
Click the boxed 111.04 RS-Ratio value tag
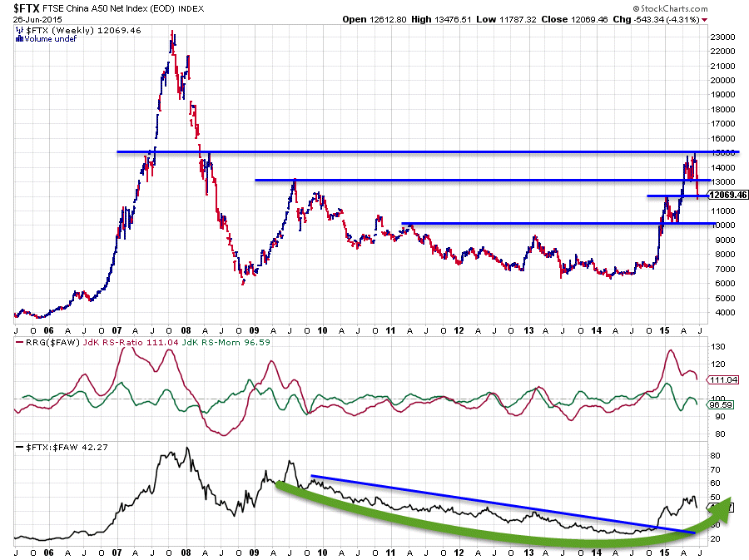[724, 380]
